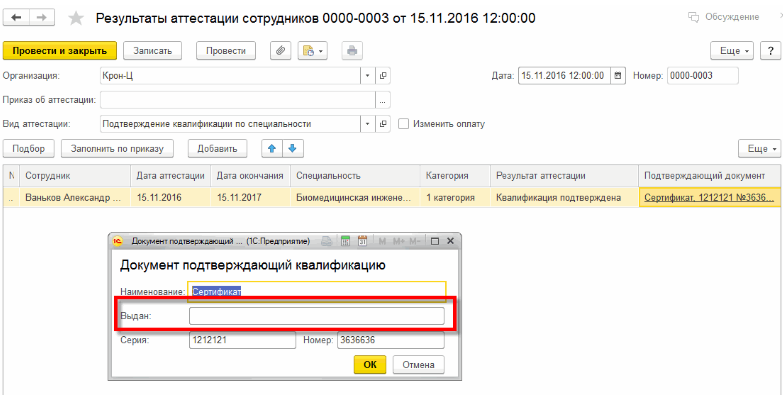Click the Серия field 1212121
Screen dimensions: 783x404
pyautogui.click(x=242, y=340)
